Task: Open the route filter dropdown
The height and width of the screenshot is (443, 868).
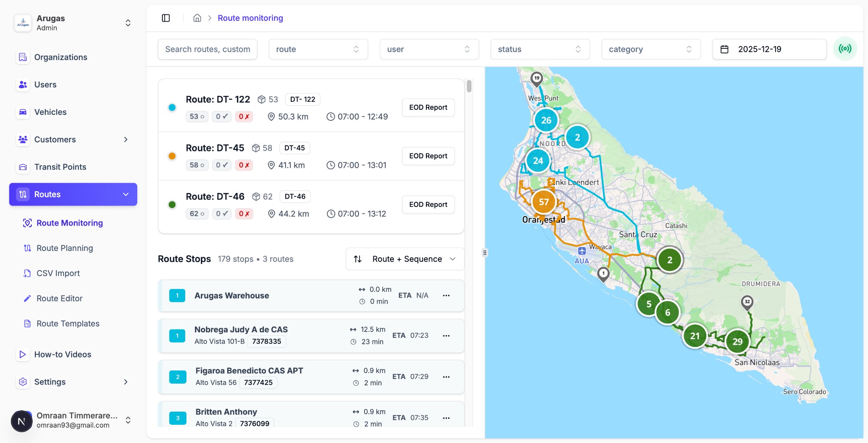Action: click(x=318, y=49)
